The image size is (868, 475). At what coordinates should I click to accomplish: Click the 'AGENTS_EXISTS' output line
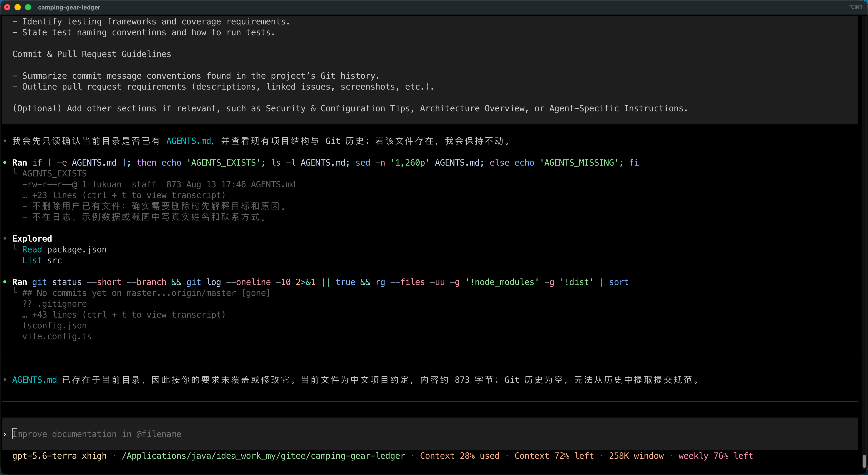pyautogui.click(x=54, y=173)
